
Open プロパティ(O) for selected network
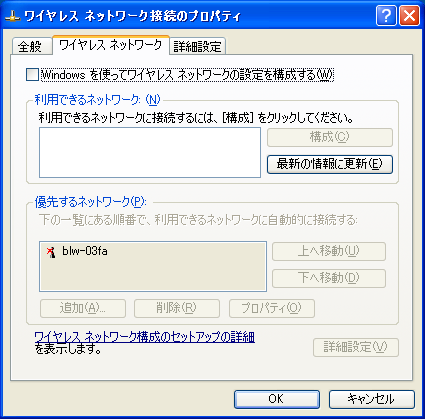pos(272,308)
